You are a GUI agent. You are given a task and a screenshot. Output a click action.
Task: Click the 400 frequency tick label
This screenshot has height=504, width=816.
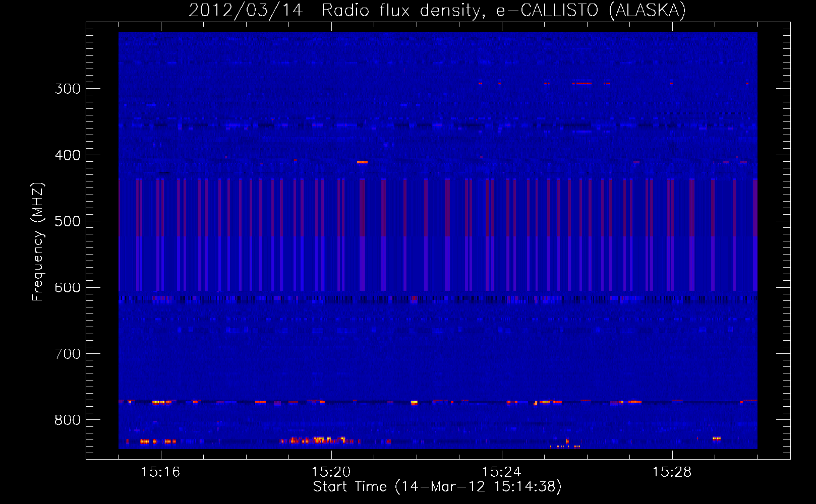[68, 155]
